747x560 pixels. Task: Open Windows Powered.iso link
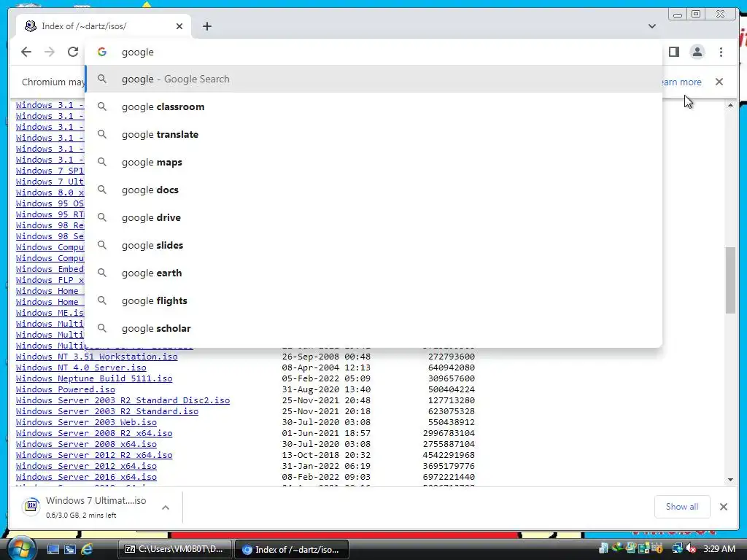tap(65, 389)
